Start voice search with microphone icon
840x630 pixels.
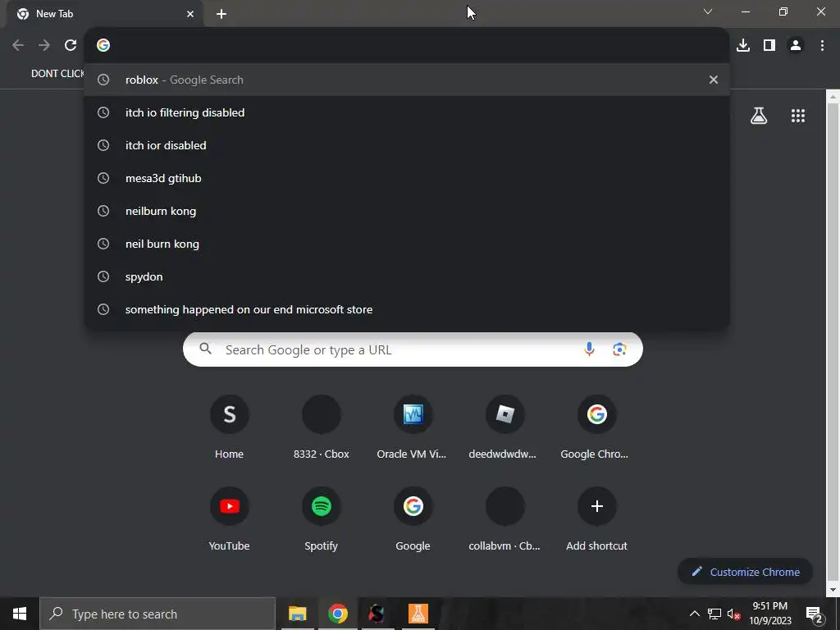coord(589,349)
